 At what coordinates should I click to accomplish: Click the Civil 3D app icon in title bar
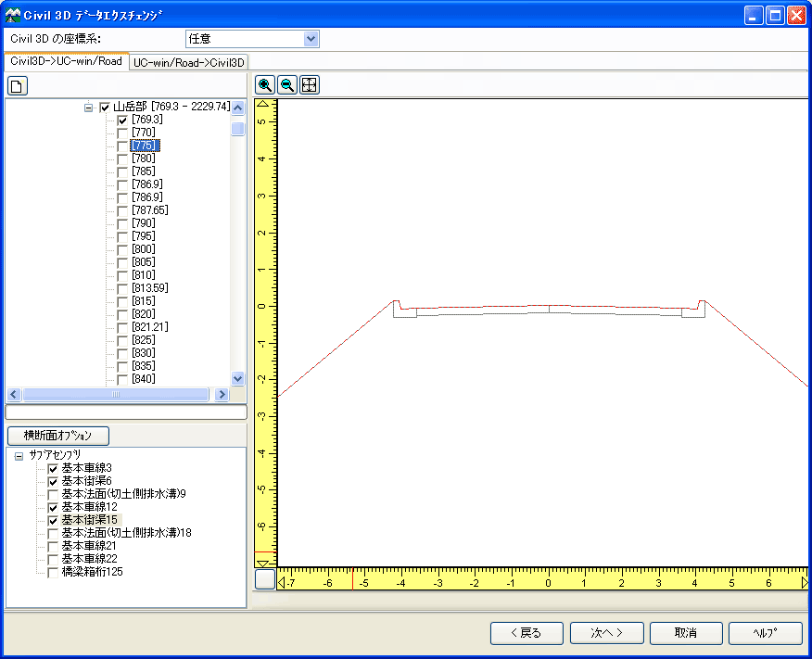click(12, 15)
